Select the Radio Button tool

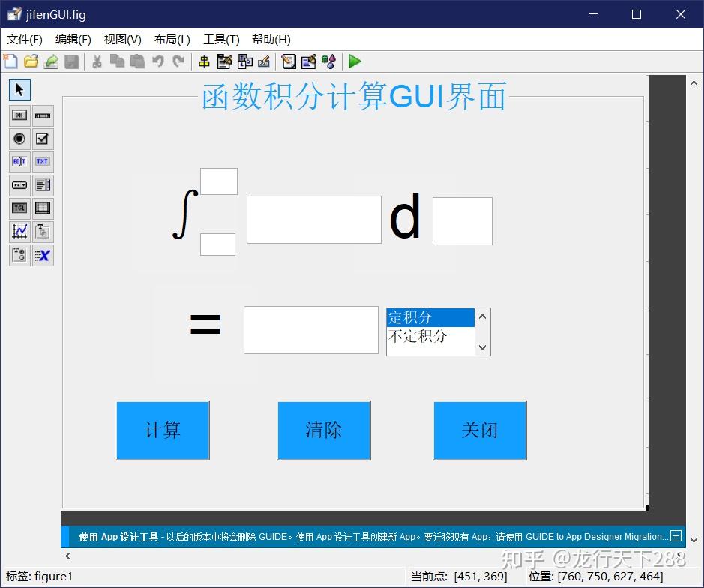click(x=19, y=139)
